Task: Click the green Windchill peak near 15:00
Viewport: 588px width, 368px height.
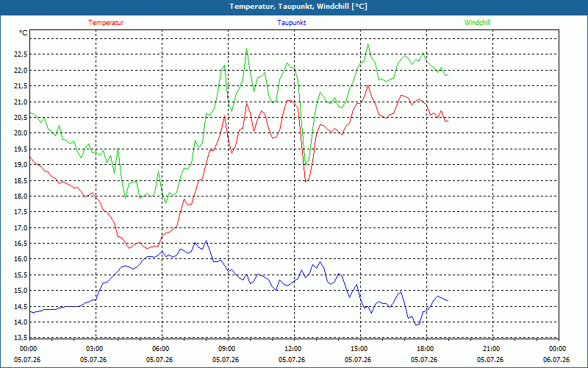Action: click(x=368, y=44)
